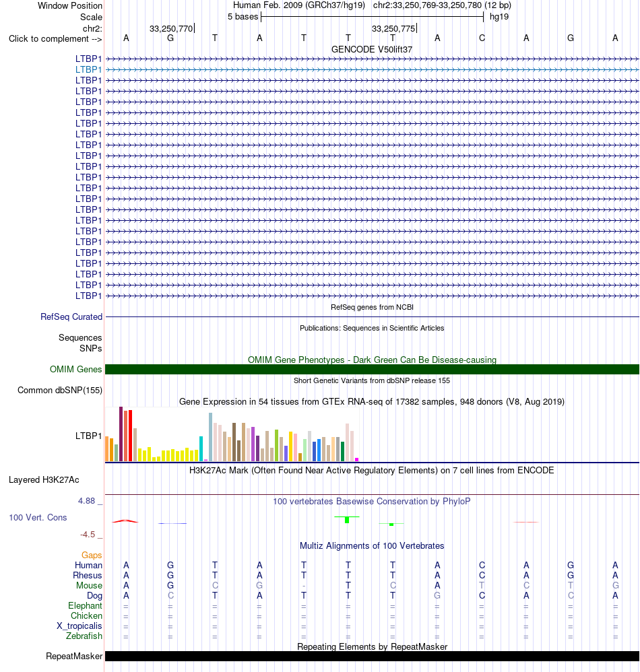This screenshot has width=640, height=672.
Task: Click the C base in Human alignment row
Action: 482,566
